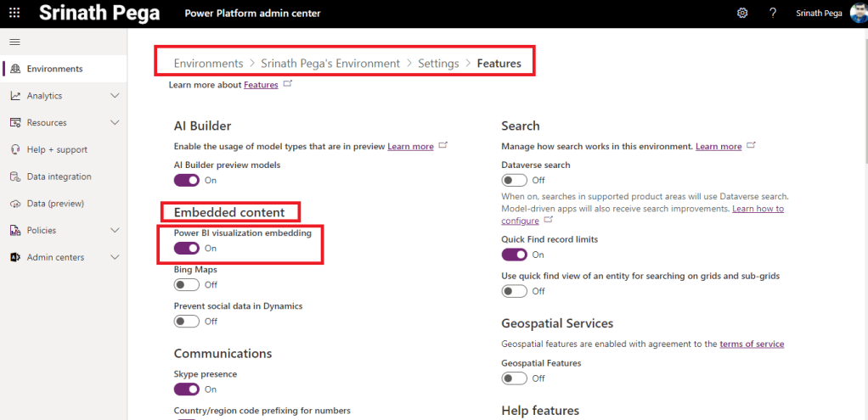Image resolution: width=868 pixels, height=420 pixels.
Task: Enable the Bing Maps toggle
Action: pyautogui.click(x=187, y=285)
